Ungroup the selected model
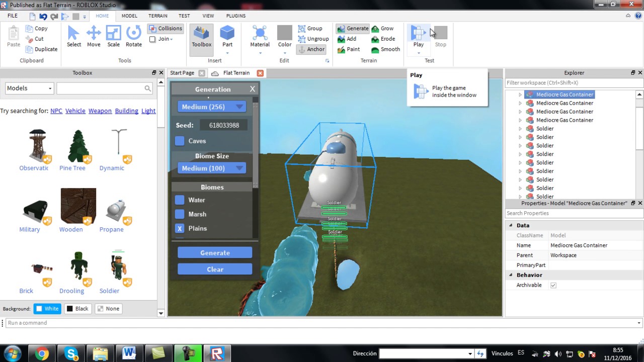Screen dimensions: 644x362 point(313,39)
